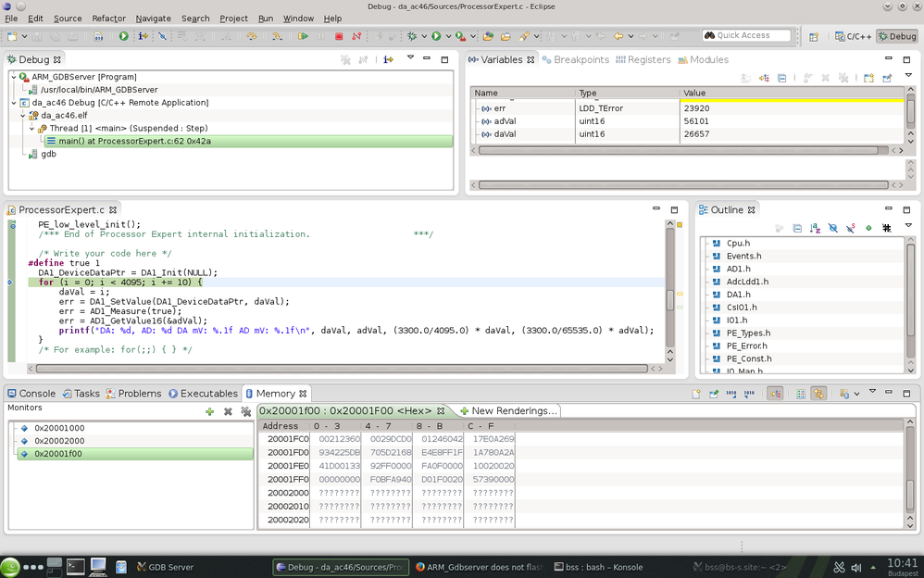The height and width of the screenshot is (578, 924).
Task: Open the Navigate menu
Action: click(x=153, y=19)
